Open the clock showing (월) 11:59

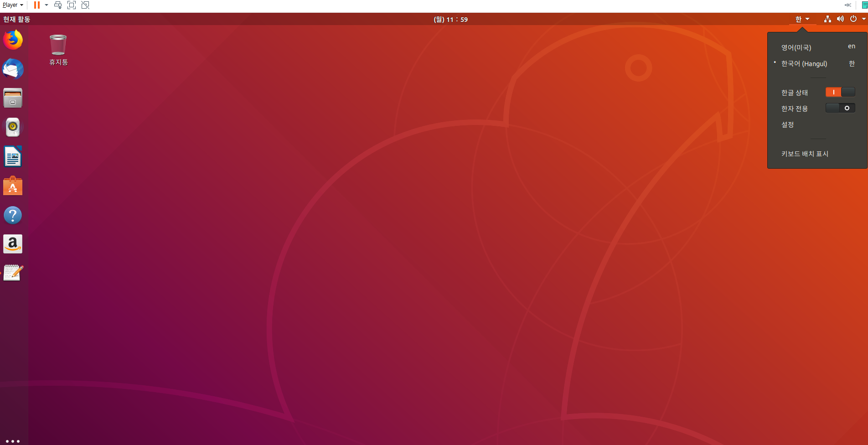coord(450,19)
